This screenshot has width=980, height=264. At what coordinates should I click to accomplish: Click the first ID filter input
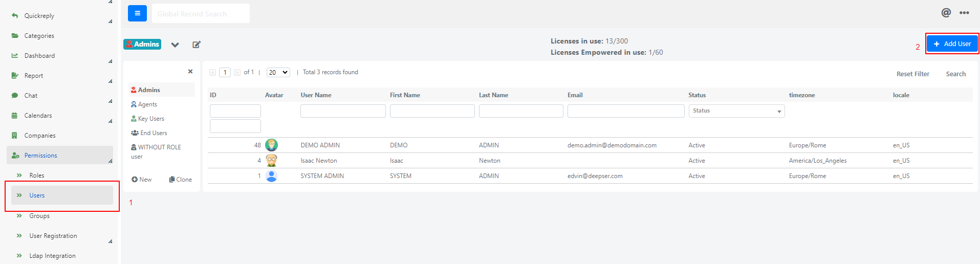(235, 111)
